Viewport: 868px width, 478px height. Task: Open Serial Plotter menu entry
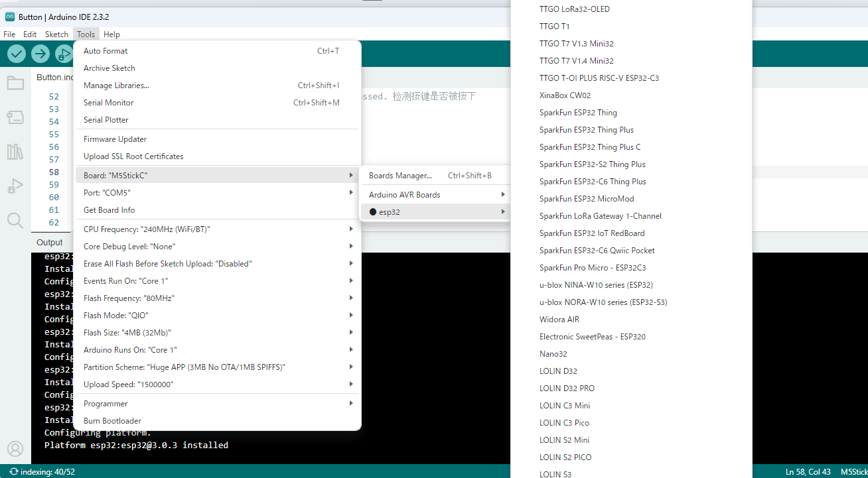click(217, 120)
